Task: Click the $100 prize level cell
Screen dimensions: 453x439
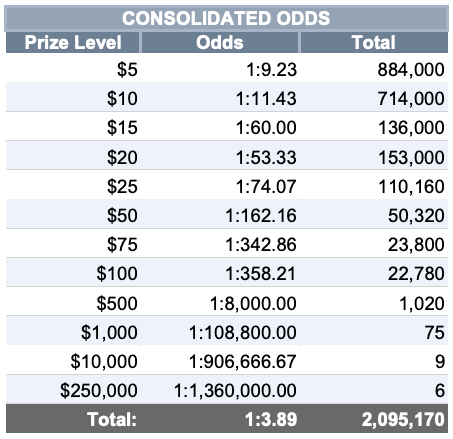Action: [73, 273]
